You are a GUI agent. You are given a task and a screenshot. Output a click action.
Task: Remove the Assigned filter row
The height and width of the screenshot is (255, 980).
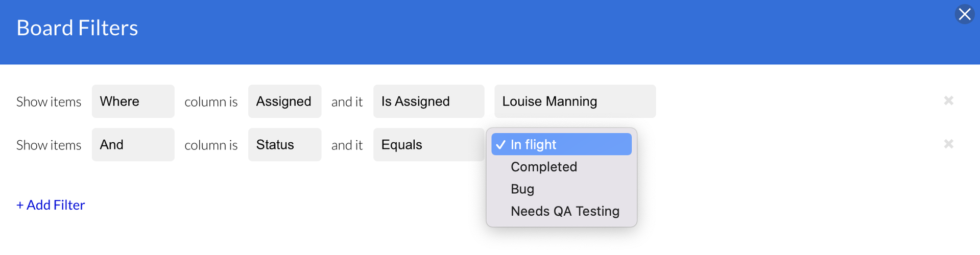[x=948, y=101]
